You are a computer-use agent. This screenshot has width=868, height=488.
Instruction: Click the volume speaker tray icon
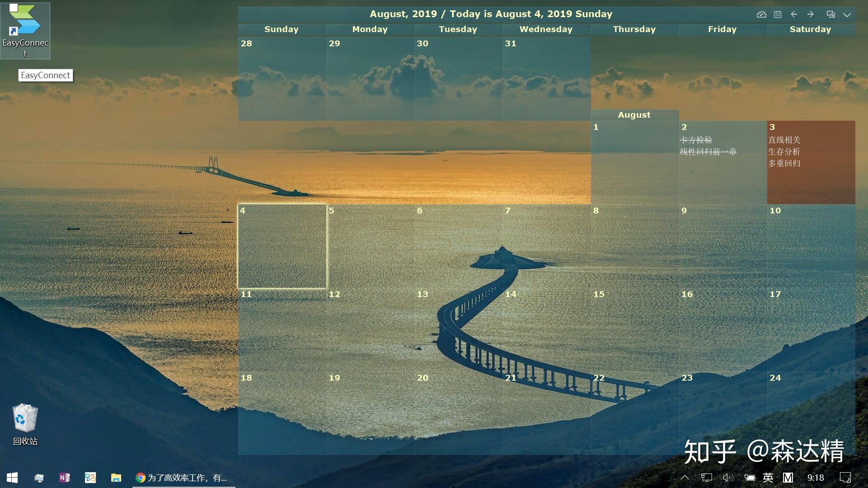pyautogui.click(x=727, y=478)
